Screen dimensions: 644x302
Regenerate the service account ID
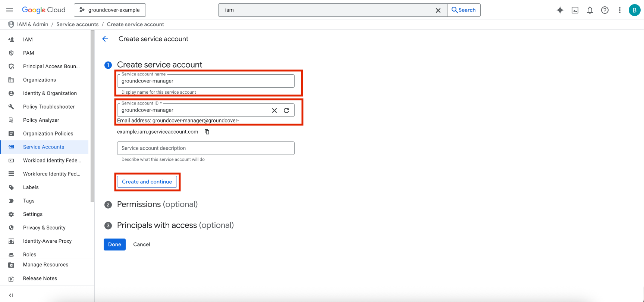pyautogui.click(x=286, y=110)
